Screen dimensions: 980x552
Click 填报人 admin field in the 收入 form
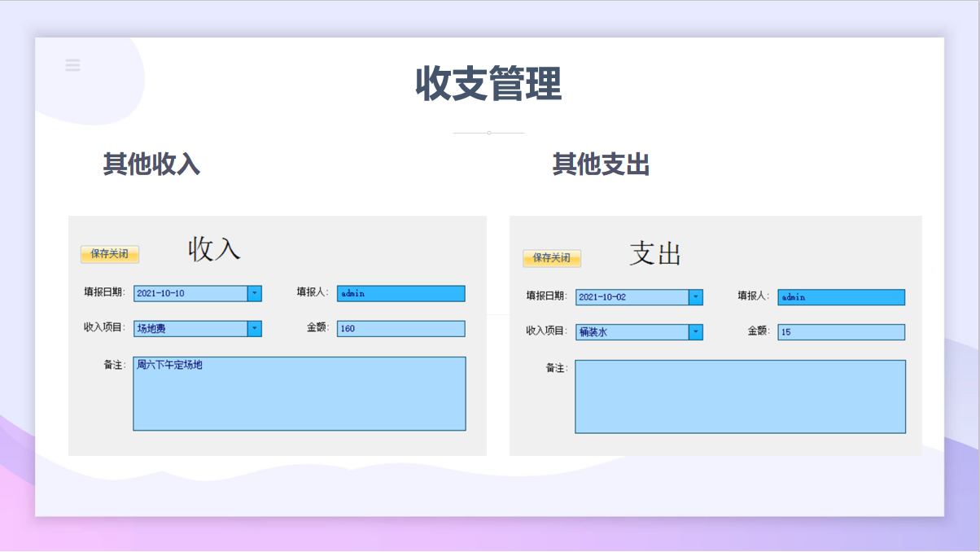[x=400, y=293]
